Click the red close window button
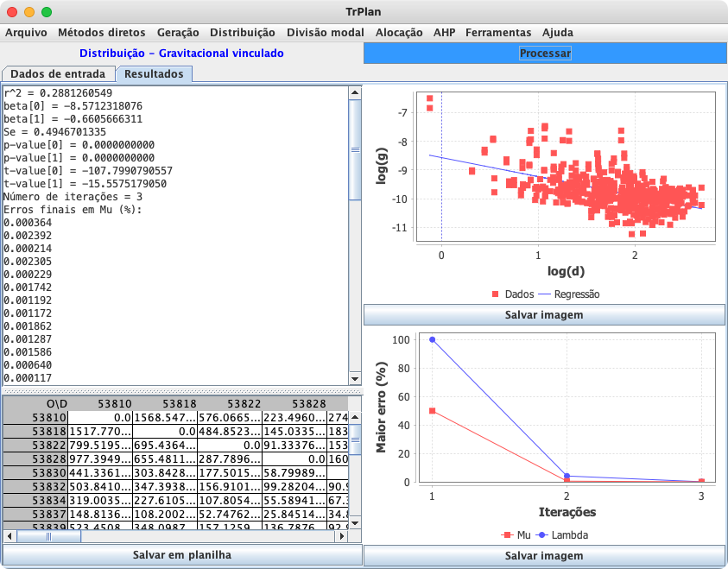The image size is (728, 569). tap(13, 12)
